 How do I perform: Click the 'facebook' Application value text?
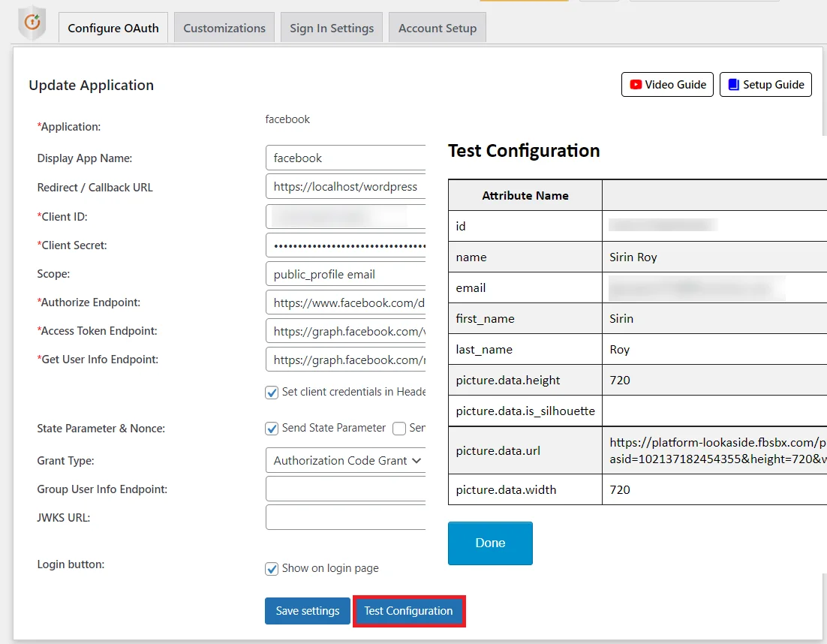pyautogui.click(x=287, y=119)
